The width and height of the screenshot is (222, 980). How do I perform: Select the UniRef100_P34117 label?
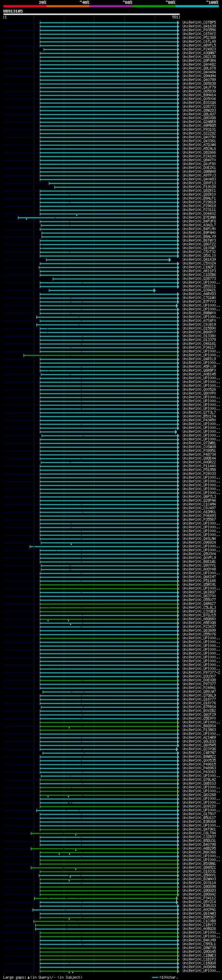coord(199,347)
